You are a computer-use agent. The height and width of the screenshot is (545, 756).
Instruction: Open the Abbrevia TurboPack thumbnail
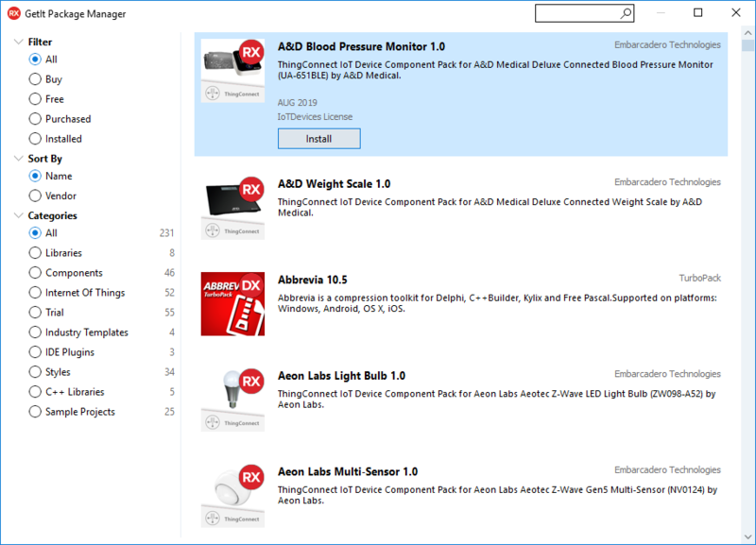point(232,304)
